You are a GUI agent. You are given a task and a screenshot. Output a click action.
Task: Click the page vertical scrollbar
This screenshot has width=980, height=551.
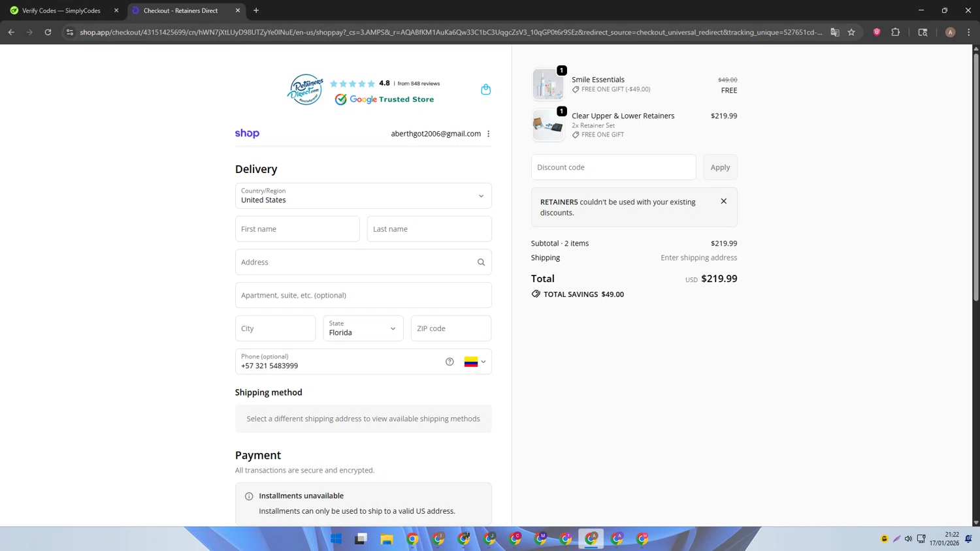(976, 176)
